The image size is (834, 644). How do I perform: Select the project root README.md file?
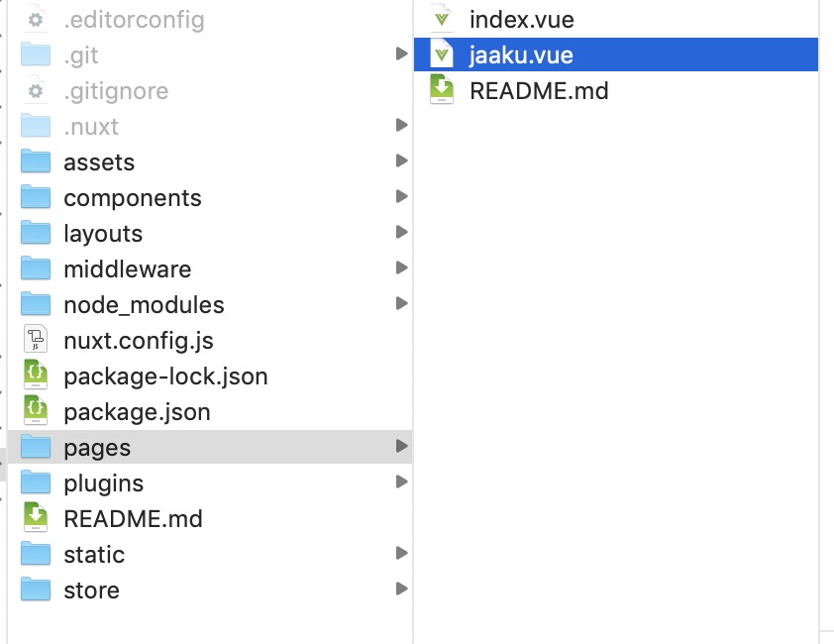coord(132,518)
